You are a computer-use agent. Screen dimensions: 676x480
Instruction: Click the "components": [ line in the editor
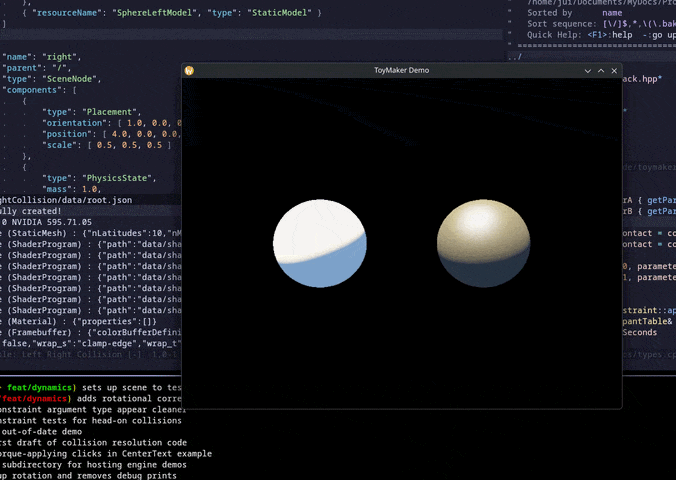pos(39,90)
